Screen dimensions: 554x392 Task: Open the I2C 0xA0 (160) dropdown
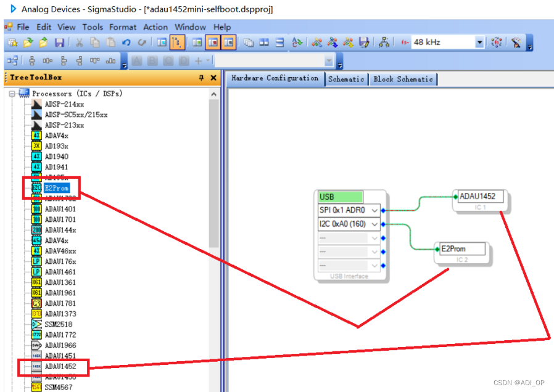pyautogui.click(x=374, y=224)
